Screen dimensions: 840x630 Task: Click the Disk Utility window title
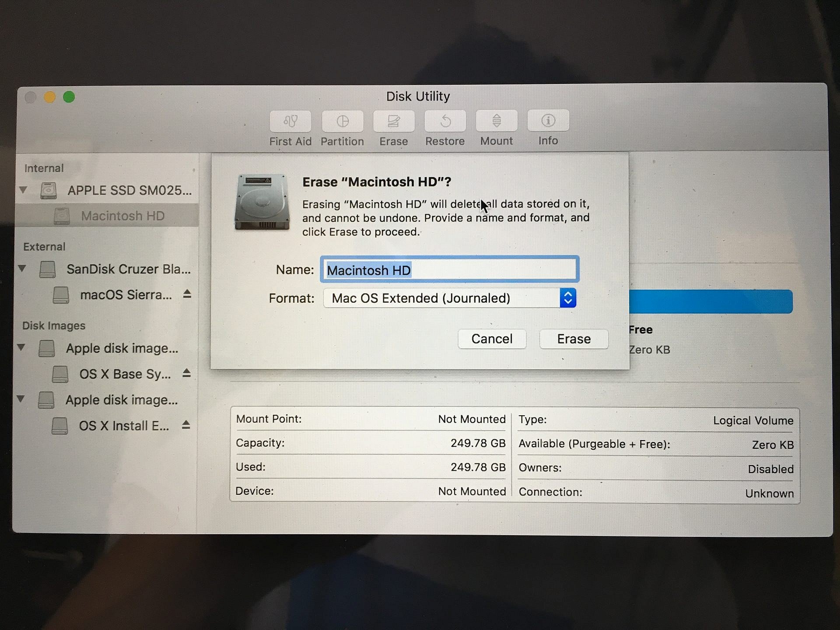(x=418, y=96)
